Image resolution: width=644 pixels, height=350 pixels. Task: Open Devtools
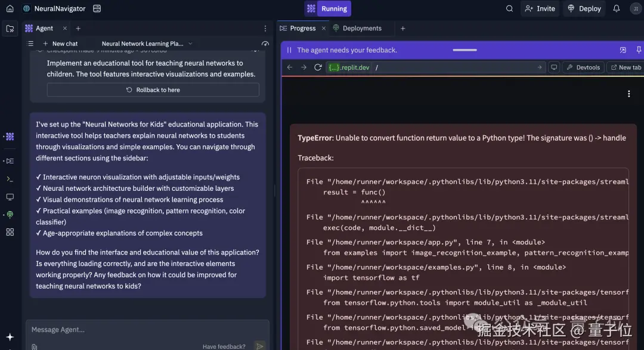coord(583,67)
